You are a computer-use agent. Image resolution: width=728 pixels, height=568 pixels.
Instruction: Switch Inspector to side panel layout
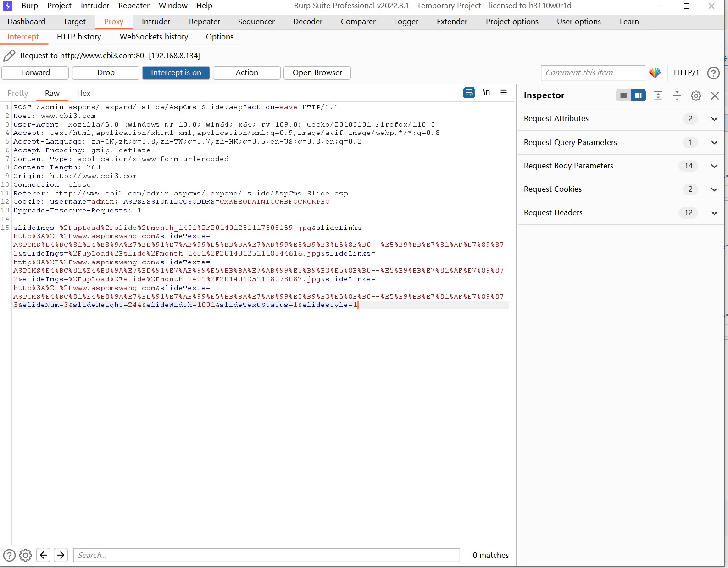[x=638, y=95]
